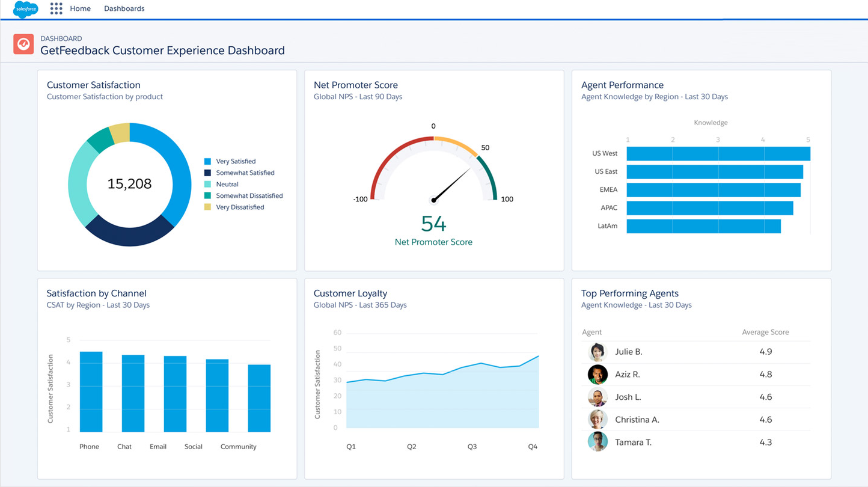Click Tamara T.'s score 4.3
Image resolution: width=868 pixels, height=487 pixels.
coord(765,443)
